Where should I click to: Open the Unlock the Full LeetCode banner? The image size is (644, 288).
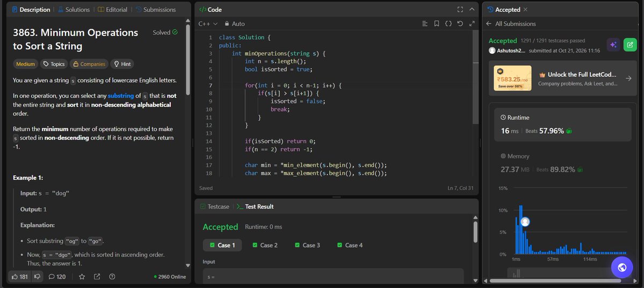pos(563,78)
